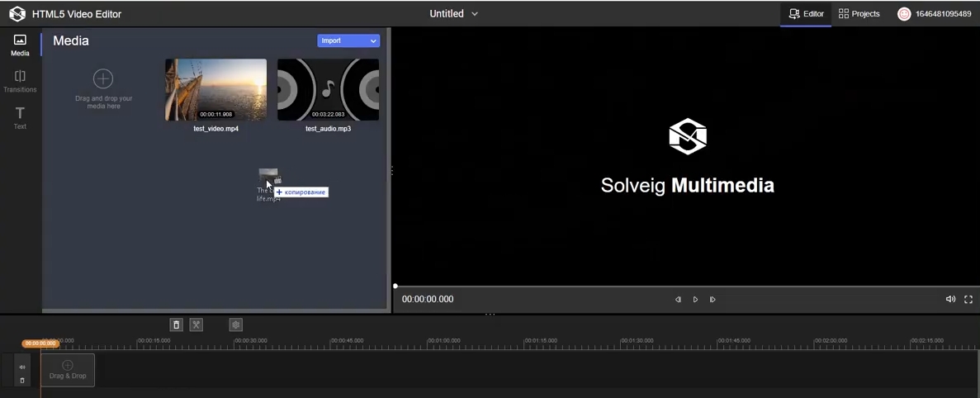Screen dimensions: 980x398
Task: Click the test_video.mp4 file name
Action: (215, 129)
